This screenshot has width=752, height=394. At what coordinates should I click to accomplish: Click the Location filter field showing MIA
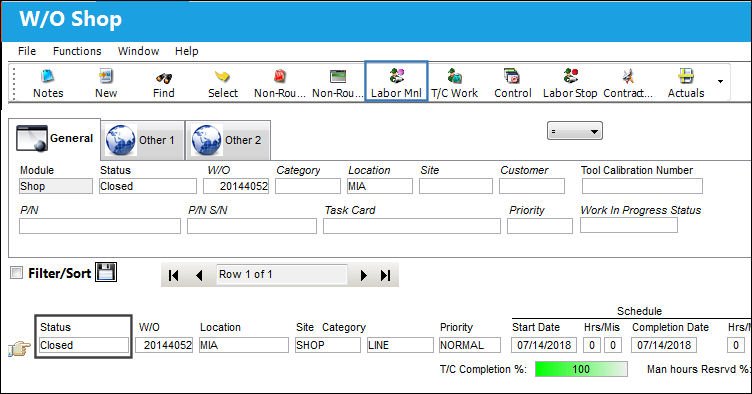click(x=380, y=186)
